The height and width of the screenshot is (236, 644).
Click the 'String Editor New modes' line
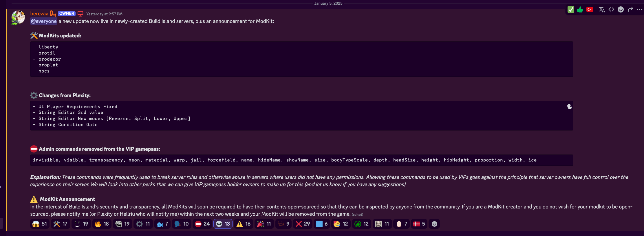(x=114, y=119)
